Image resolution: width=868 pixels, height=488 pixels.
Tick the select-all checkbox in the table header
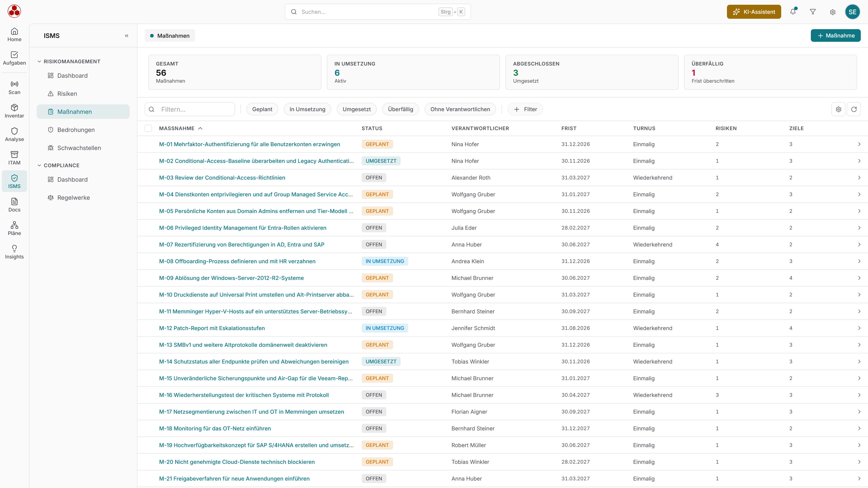pyautogui.click(x=148, y=128)
